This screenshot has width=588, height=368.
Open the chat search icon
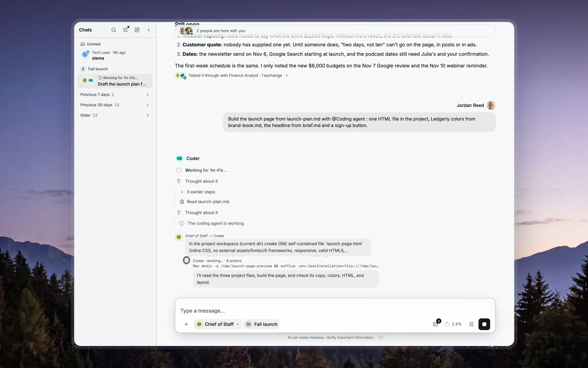[x=113, y=30]
